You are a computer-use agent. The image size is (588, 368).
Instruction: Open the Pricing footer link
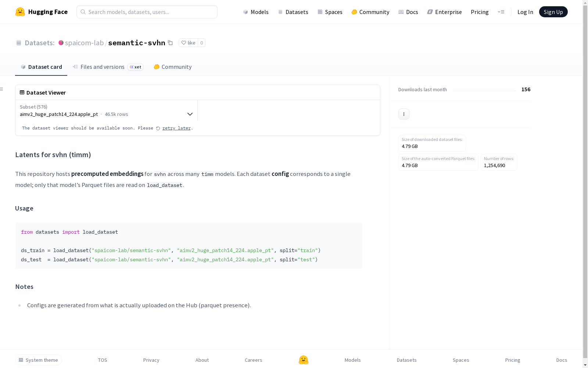(x=513, y=360)
